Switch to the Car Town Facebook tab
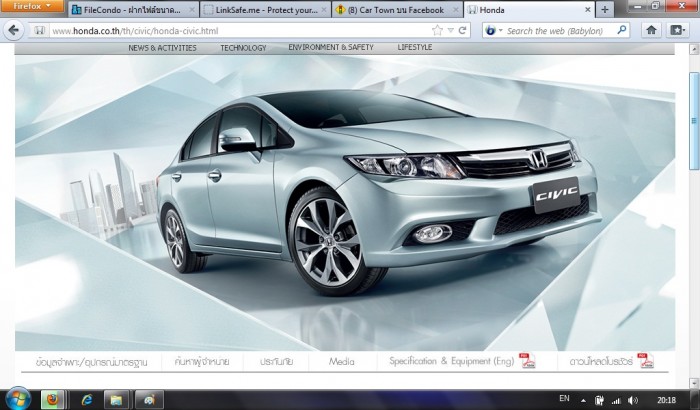Image resolution: width=700 pixels, height=410 pixels. tap(397, 9)
